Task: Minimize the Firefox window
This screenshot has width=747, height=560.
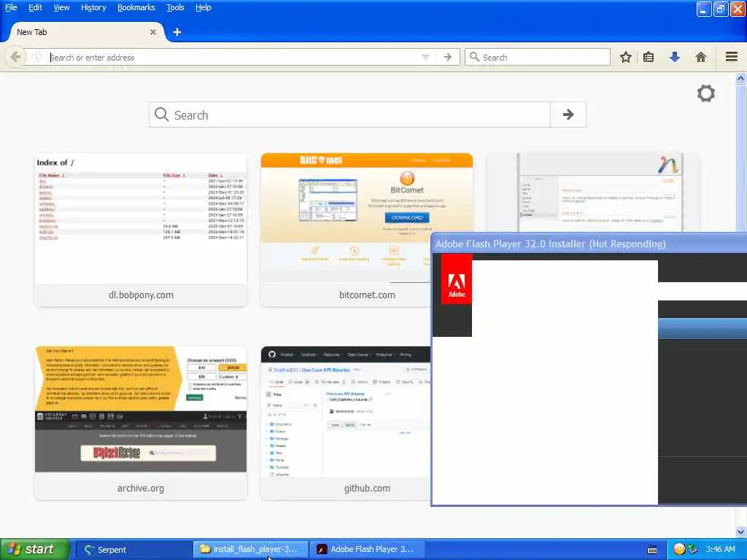Action: coord(704,9)
